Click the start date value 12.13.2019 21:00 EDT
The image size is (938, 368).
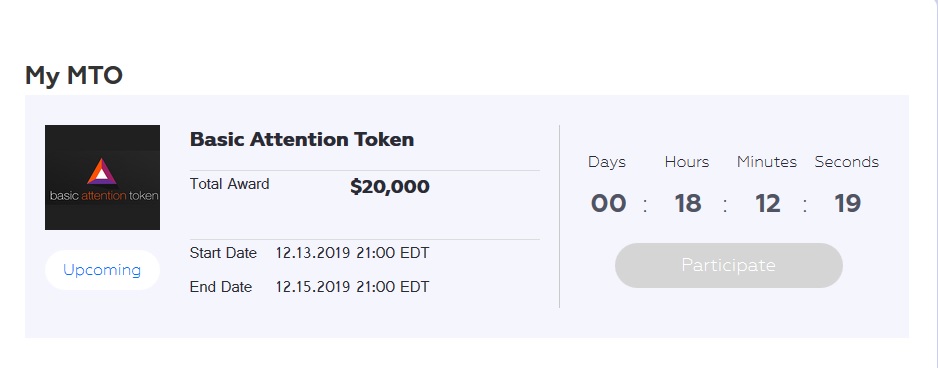(352, 253)
